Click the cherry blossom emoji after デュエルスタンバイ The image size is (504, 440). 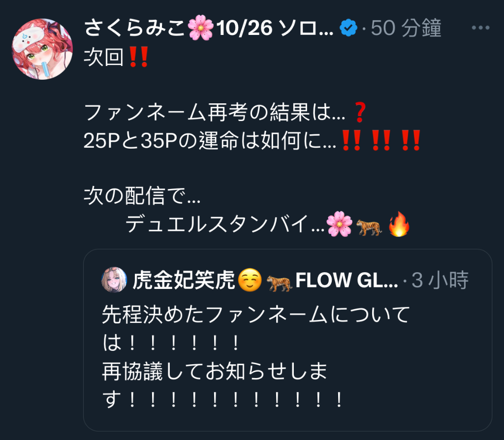click(x=339, y=224)
